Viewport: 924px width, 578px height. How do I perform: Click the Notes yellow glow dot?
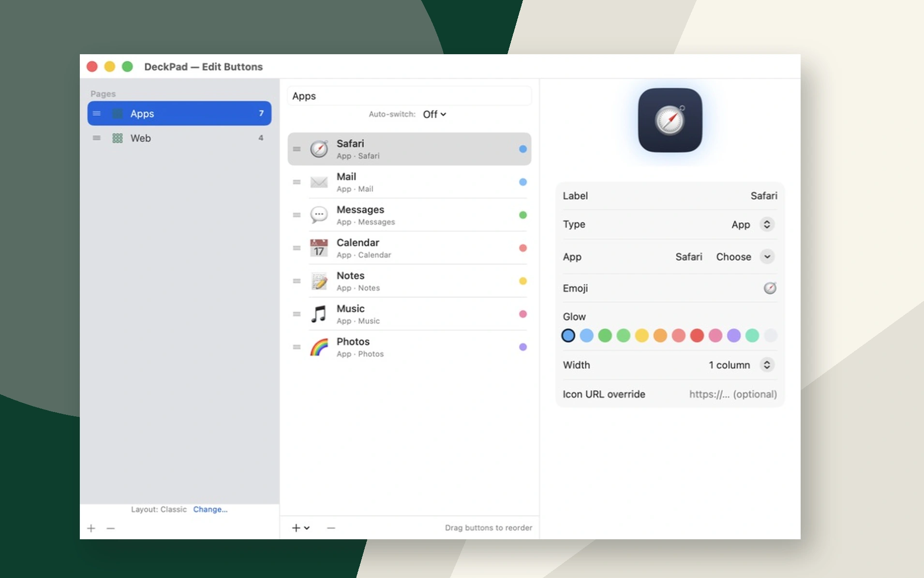pos(523,281)
